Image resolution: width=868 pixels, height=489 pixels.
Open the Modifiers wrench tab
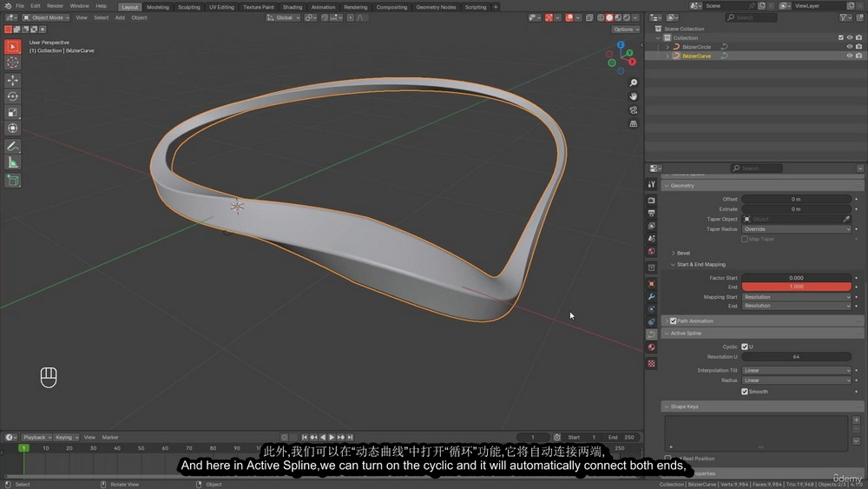click(652, 296)
